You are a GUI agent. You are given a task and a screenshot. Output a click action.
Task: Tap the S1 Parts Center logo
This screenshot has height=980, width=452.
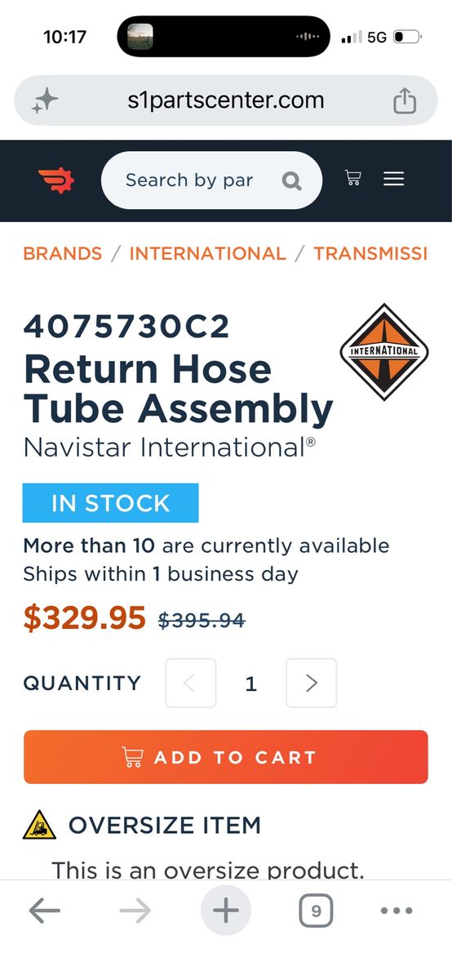click(x=55, y=180)
